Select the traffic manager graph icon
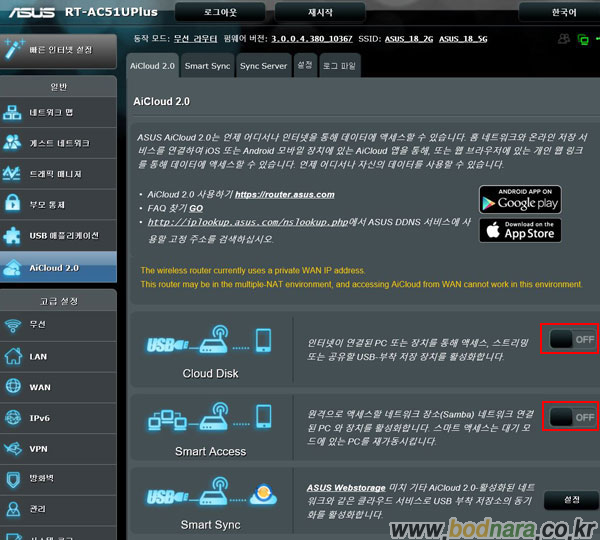The image size is (600, 540). tap(12, 174)
